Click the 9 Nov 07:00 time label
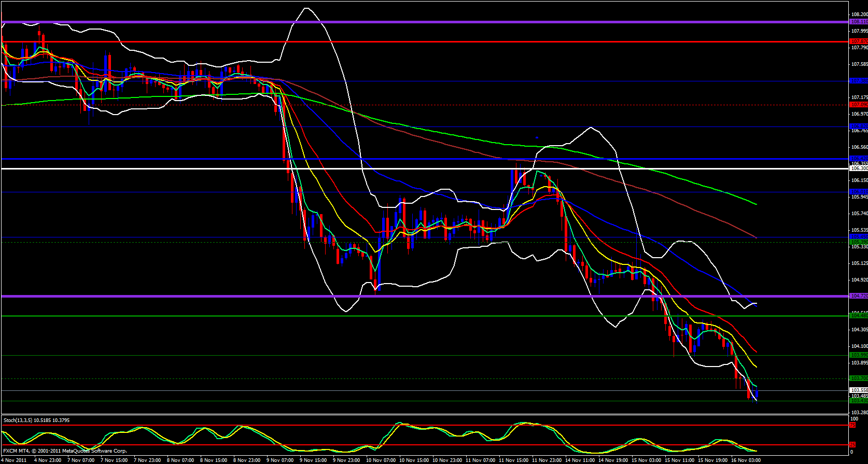Viewport: 868px width, 464px height. (280, 460)
